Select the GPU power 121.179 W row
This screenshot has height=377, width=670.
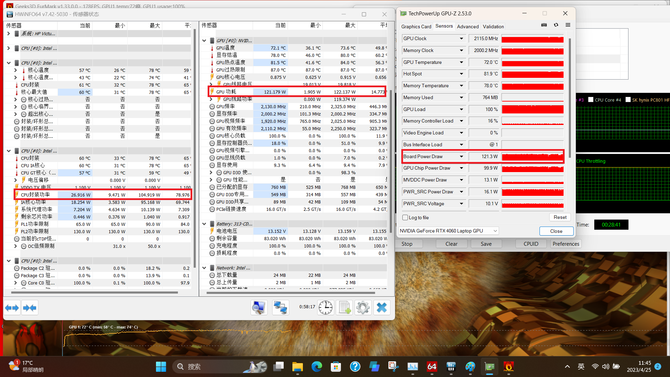[x=297, y=91]
